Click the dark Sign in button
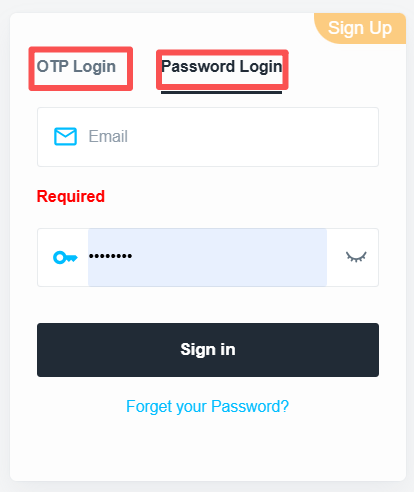 208,350
